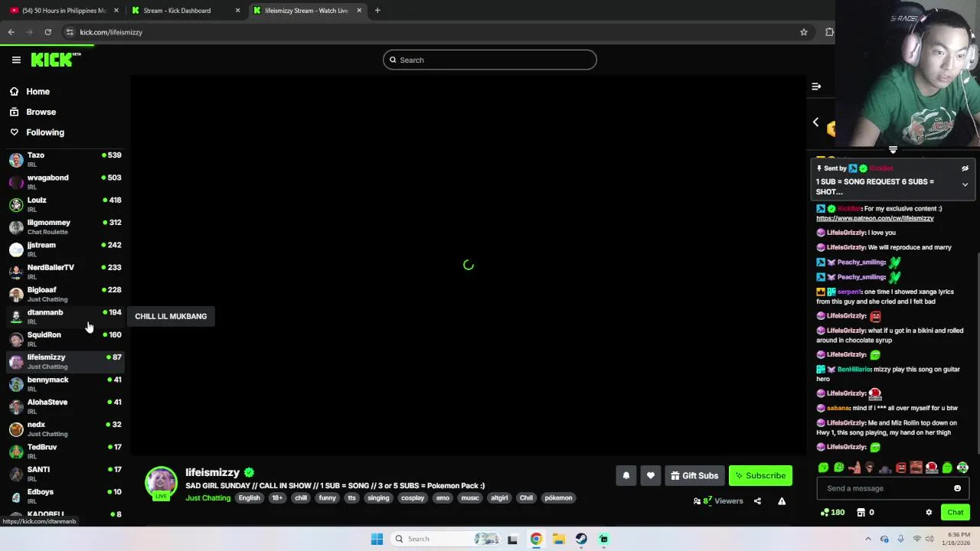Open AlohaSteve channel in sidebar
Image resolution: width=980 pixels, height=551 pixels.
click(x=65, y=406)
